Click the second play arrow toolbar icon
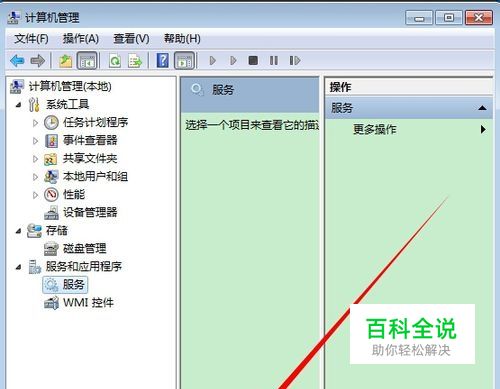This screenshot has height=389, width=500. pyautogui.click(x=233, y=61)
